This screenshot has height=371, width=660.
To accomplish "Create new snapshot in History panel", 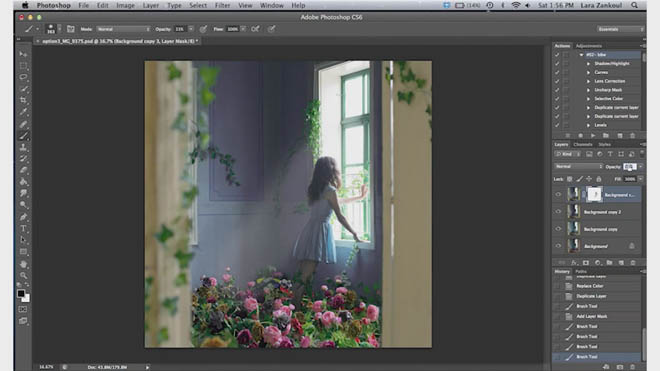I will click(620, 367).
